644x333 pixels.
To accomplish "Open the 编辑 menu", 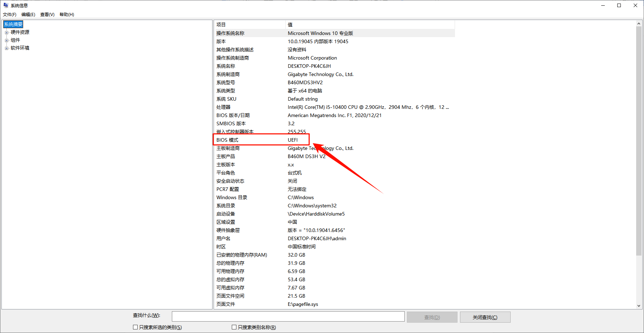I will (28, 14).
